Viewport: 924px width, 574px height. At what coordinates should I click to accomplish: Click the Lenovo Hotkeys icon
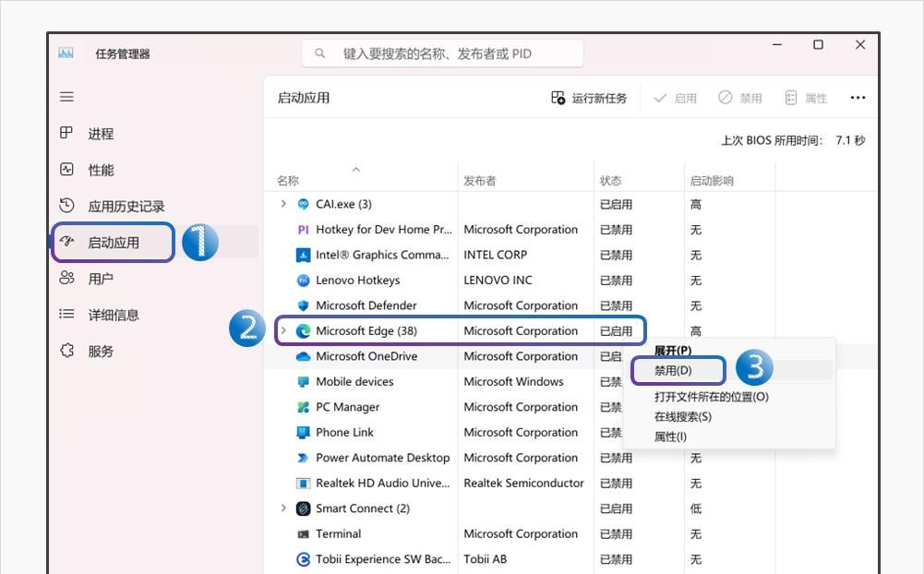303,281
